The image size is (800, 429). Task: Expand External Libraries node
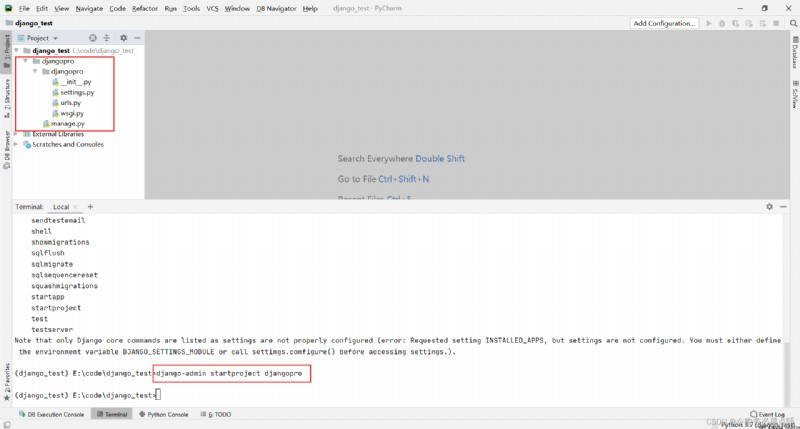[x=17, y=134]
